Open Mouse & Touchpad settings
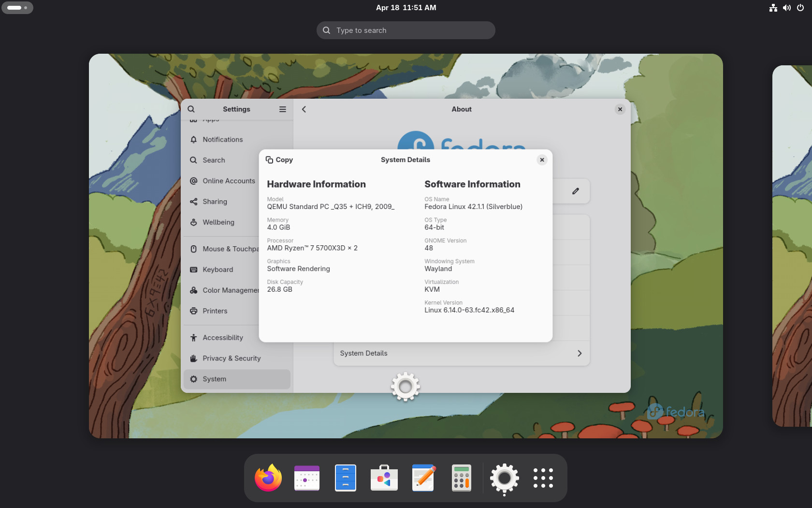This screenshot has width=812, height=508. [221, 249]
